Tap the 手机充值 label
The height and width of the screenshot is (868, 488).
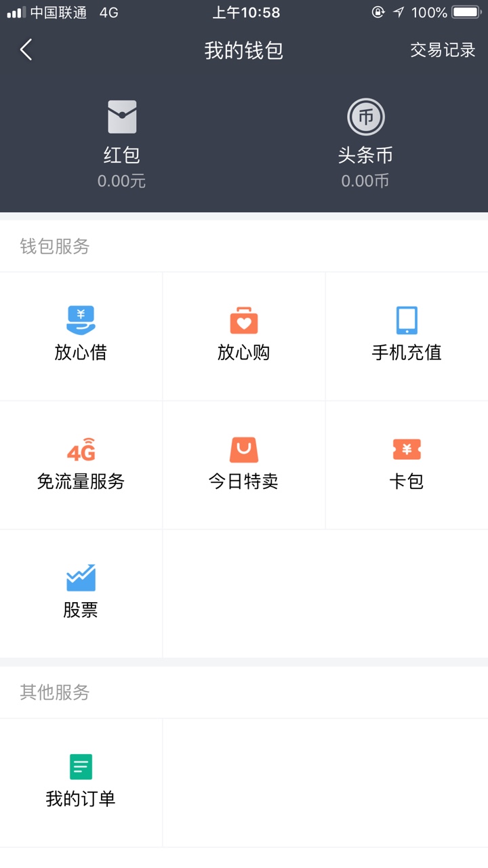click(x=407, y=353)
